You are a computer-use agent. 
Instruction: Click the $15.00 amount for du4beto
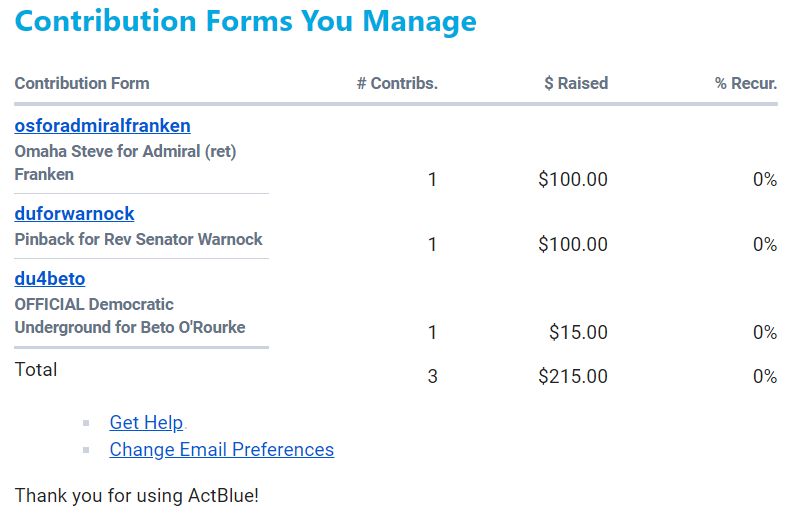578,332
